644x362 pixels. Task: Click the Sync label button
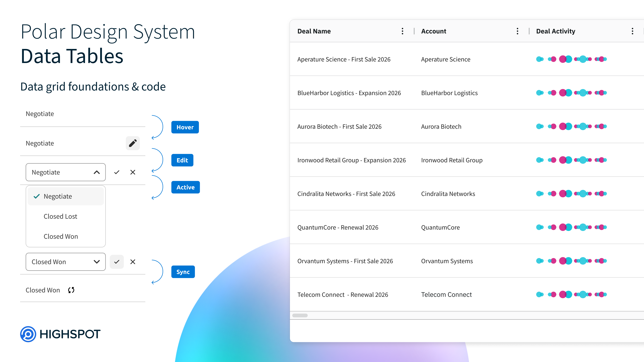coord(183,272)
